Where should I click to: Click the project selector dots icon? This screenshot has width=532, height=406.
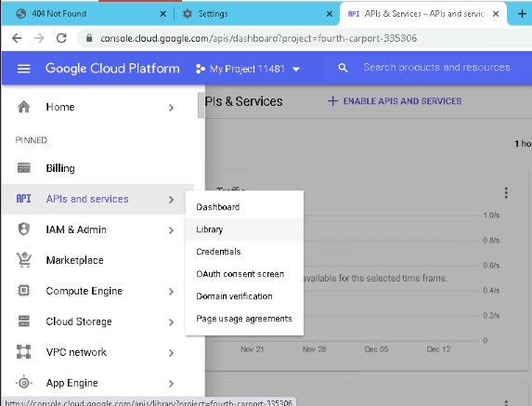[201, 69]
